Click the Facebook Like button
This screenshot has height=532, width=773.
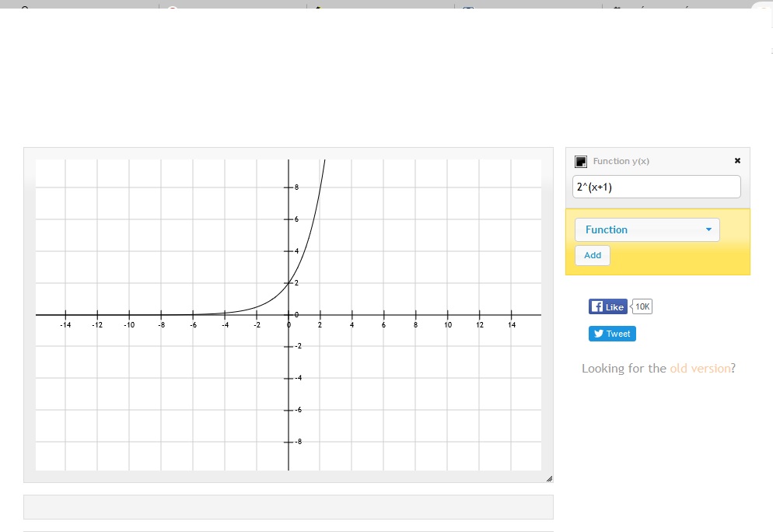607,306
